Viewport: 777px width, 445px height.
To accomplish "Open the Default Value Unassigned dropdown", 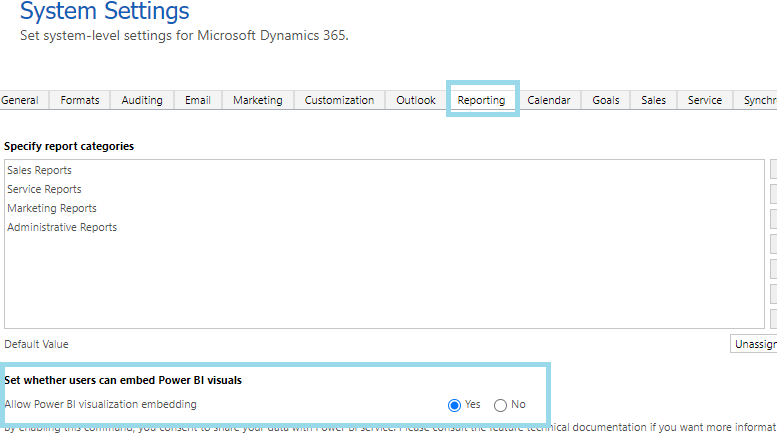I will [754, 344].
